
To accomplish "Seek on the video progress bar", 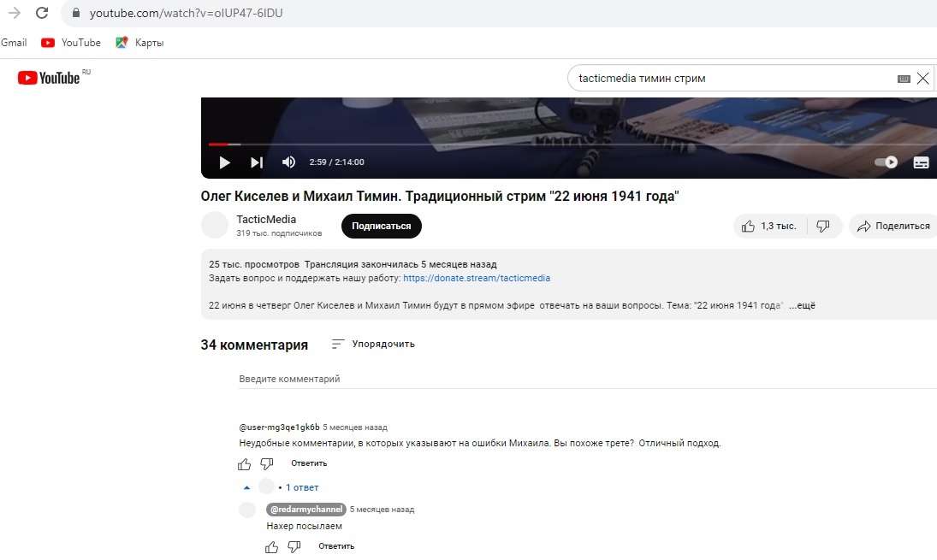I will (x=572, y=144).
